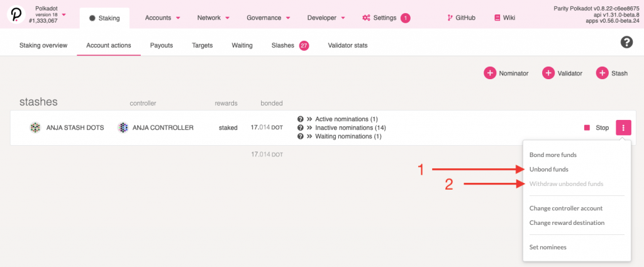Select Withdraw unbonded funds entry

(x=567, y=183)
